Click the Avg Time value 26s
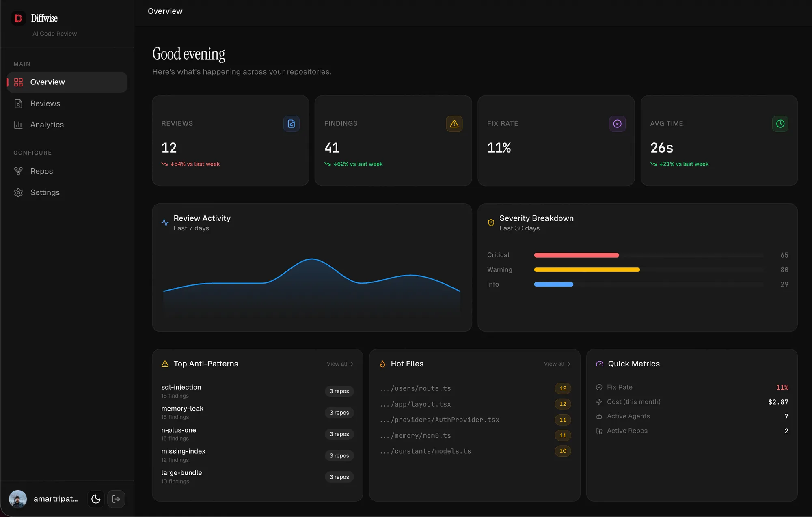 click(x=662, y=148)
